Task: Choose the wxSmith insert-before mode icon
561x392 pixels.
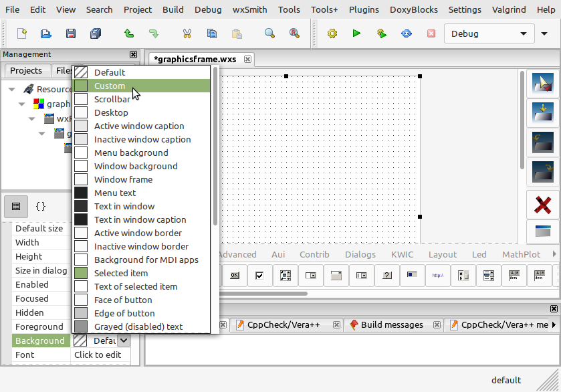Action: tap(543, 142)
